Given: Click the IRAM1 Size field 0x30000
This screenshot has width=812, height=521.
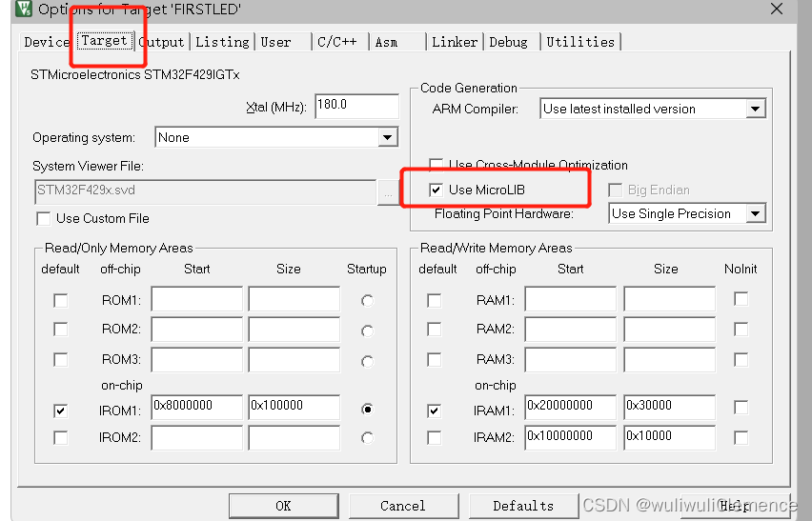Looking at the screenshot, I should coord(670,407).
